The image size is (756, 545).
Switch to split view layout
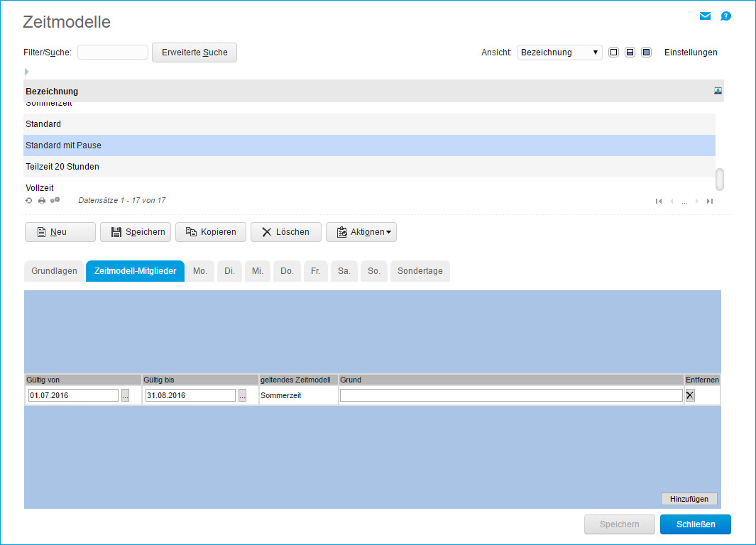click(x=630, y=52)
